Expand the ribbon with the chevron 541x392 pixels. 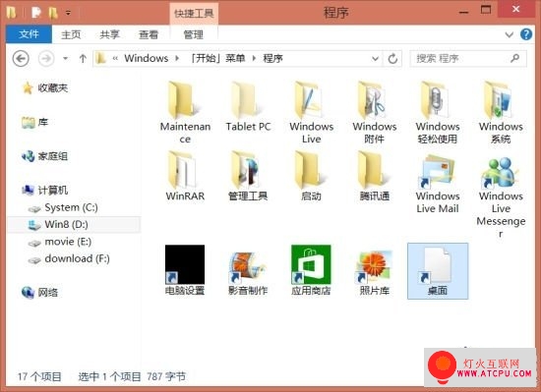coord(509,34)
